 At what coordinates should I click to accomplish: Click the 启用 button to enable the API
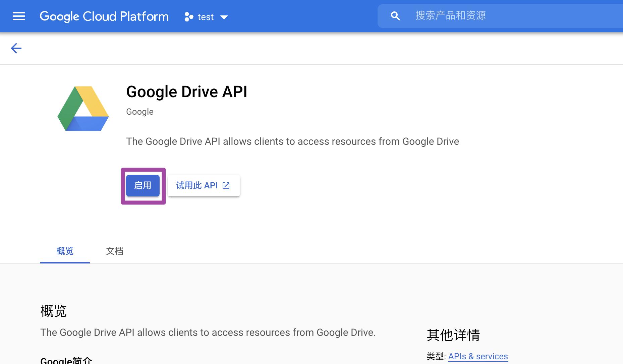point(143,185)
